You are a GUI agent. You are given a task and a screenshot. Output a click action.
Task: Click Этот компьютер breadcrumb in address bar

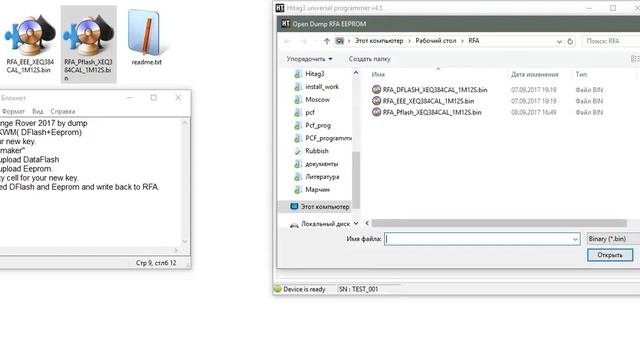(379, 41)
